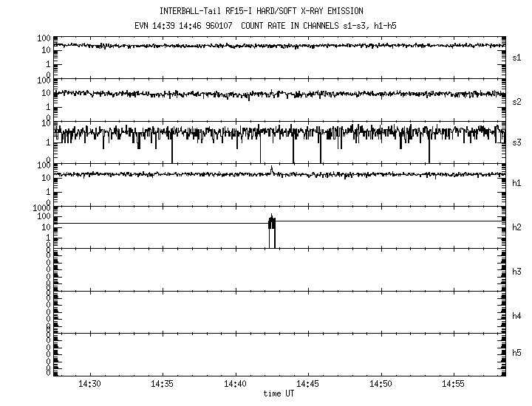The image size is (532, 406).
Task: Click the s3 channel label
Action: pos(517,142)
